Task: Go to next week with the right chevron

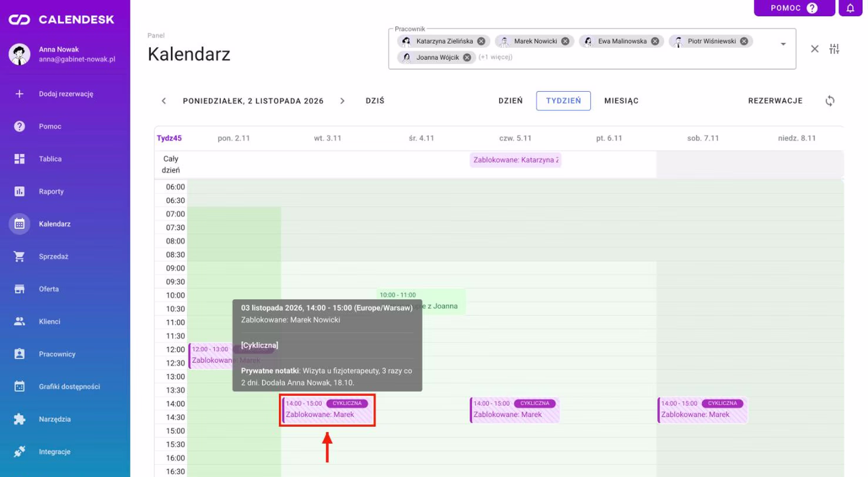Action: click(342, 101)
